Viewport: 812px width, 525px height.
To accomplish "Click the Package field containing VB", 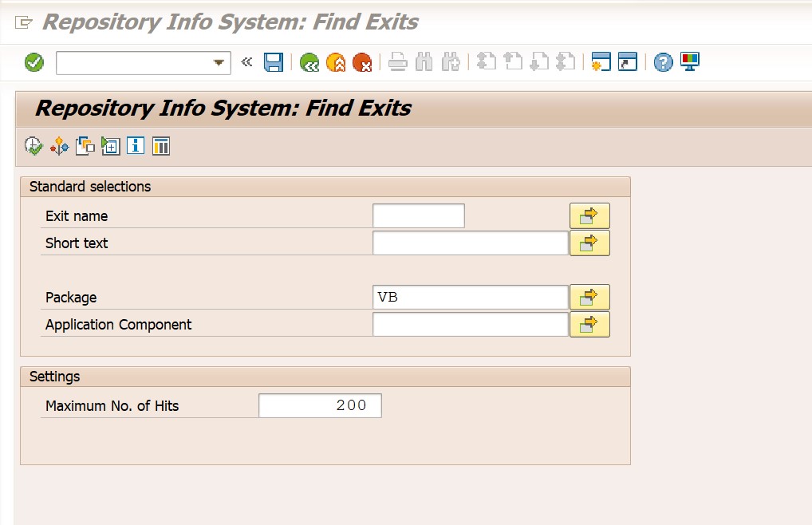I will pos(471,297).
